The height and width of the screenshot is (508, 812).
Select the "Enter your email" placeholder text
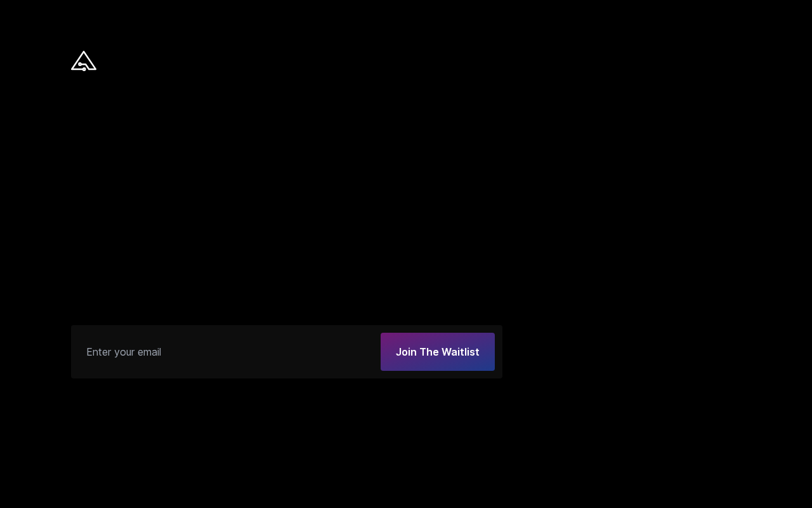(x=124, y=352)
